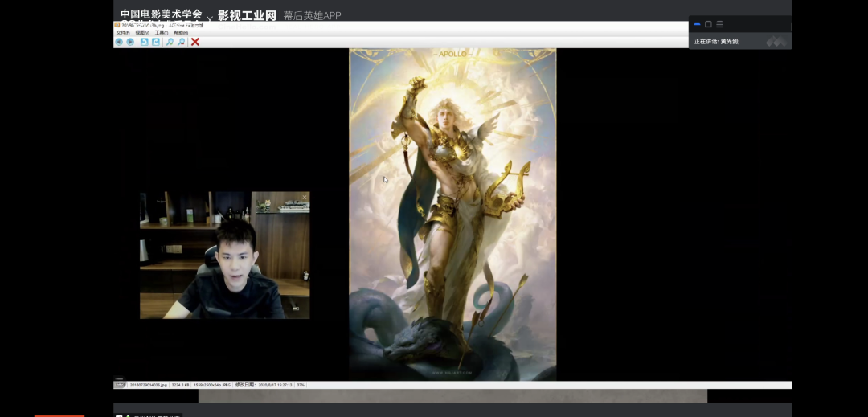Click the presenter webcam video
This screenshot has height=417, width=868.
pos(224,256)
